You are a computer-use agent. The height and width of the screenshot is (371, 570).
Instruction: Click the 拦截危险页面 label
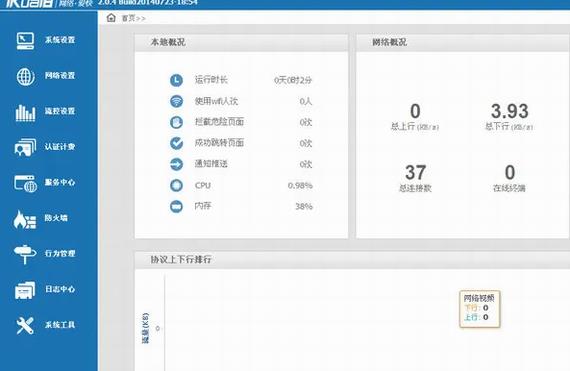click(x=219, y=122)
